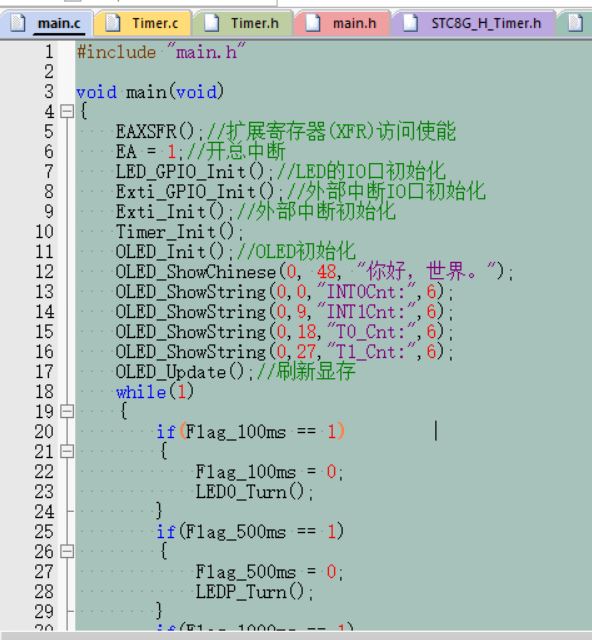Click line number 18 in the gutter
Image resolution: width=592 pixels, height=640 pixels.
(44, 392)
